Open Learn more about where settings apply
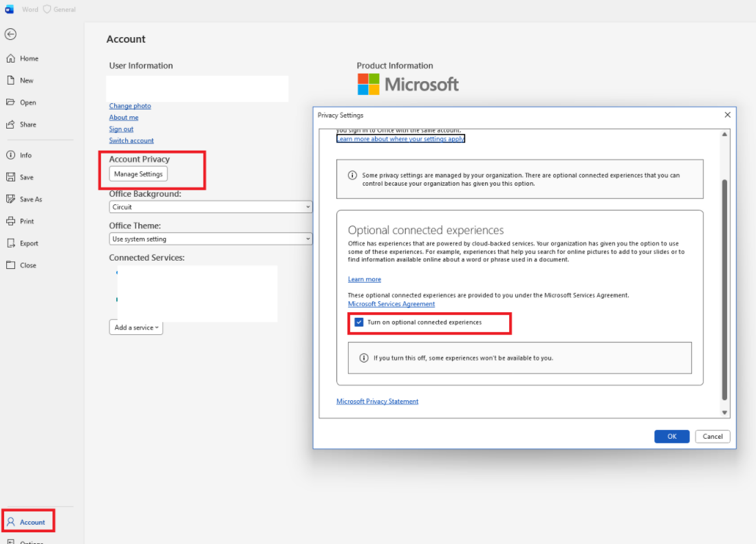The image size is (756, 544). (400, 139)
